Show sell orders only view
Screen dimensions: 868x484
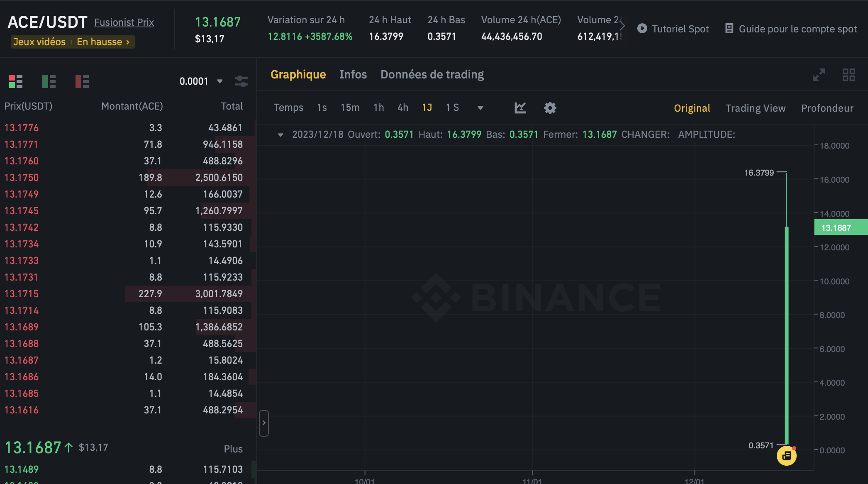coord(82,81)
